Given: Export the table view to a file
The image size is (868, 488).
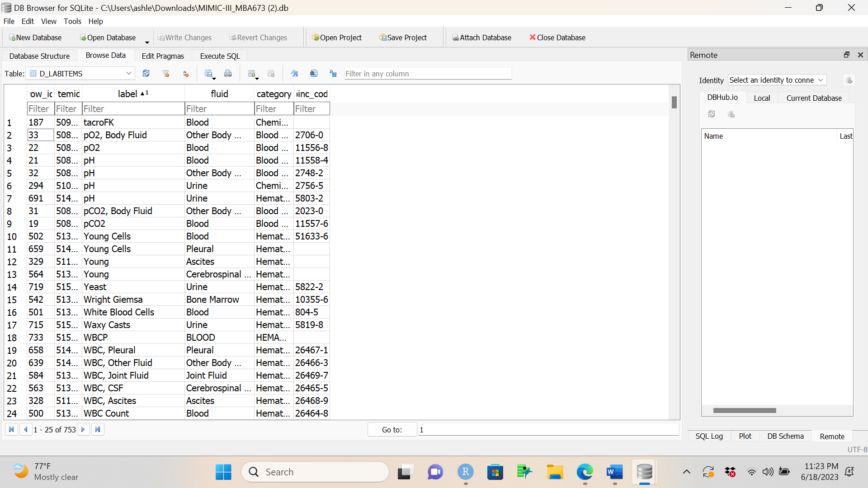Looking at the screenshot, I should pos(209,73).
